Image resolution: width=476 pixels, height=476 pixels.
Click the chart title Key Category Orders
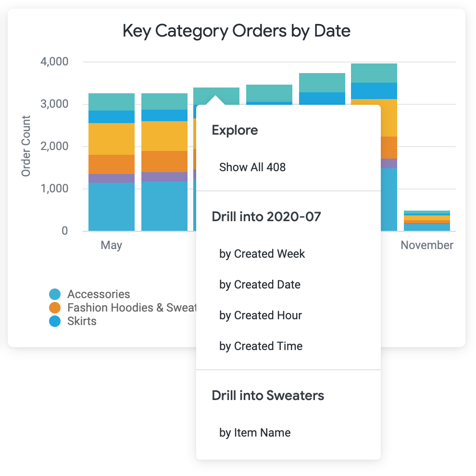(x=237, y=31)
